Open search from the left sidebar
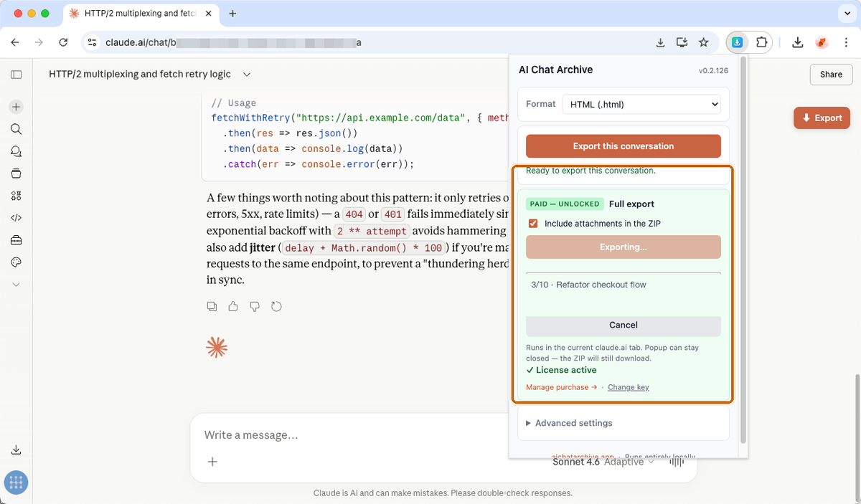 click(16, 129)
